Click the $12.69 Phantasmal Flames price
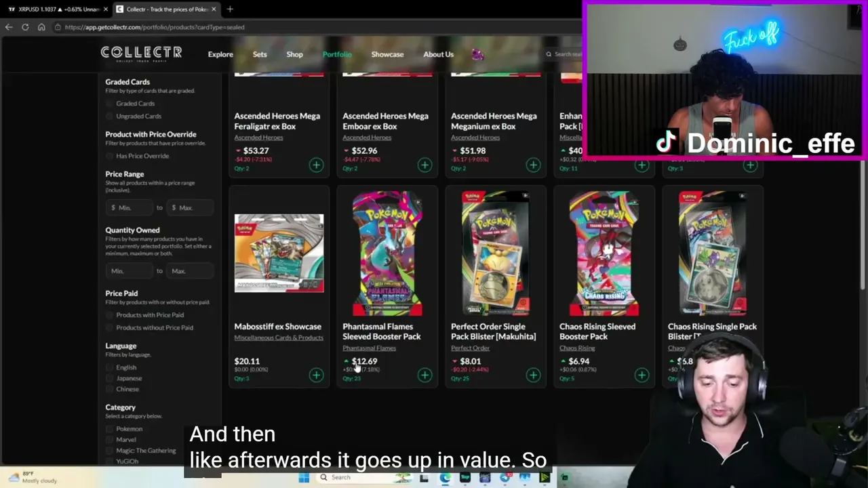This screenshot has height=488, width=868. (x=364, y=361)
